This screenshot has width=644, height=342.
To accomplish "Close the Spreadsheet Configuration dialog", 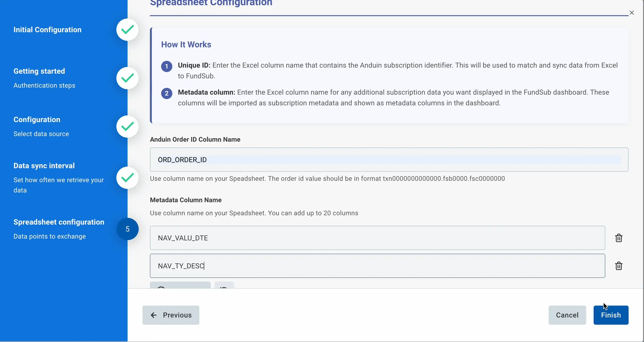I will (631, 13).
